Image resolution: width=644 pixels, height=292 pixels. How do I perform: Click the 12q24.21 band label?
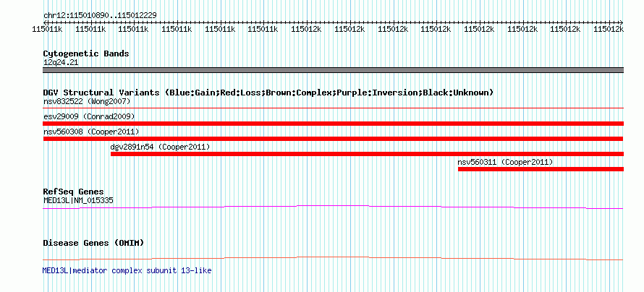pyautogui.click(x=61, y=63)
